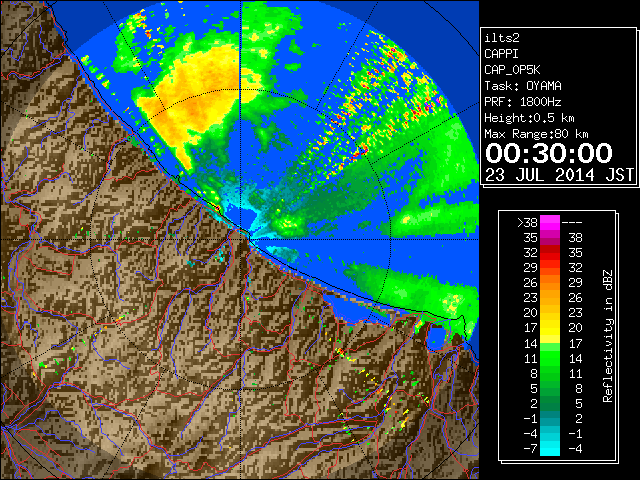Pick the dark red 32–35 dBZ band

[550, 253]
